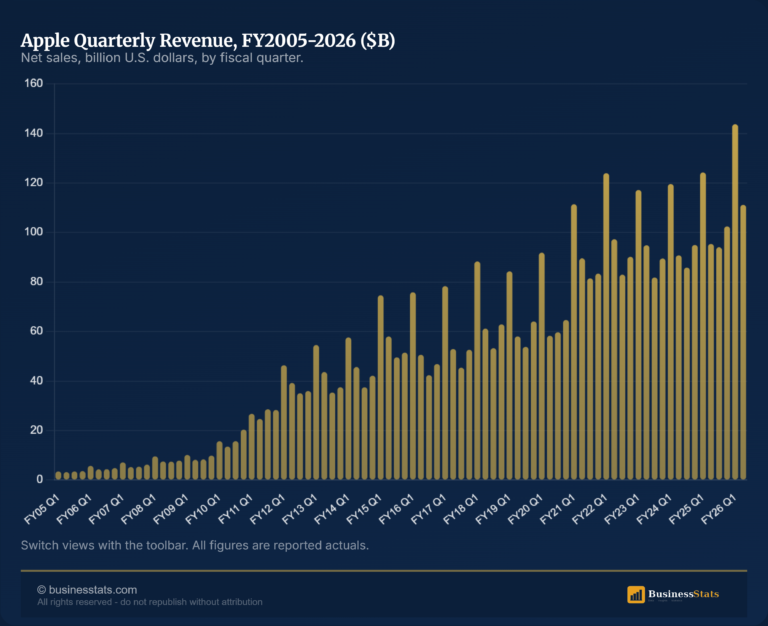
Task: Click the y-axis label 100
Action: tap(34, 232)
